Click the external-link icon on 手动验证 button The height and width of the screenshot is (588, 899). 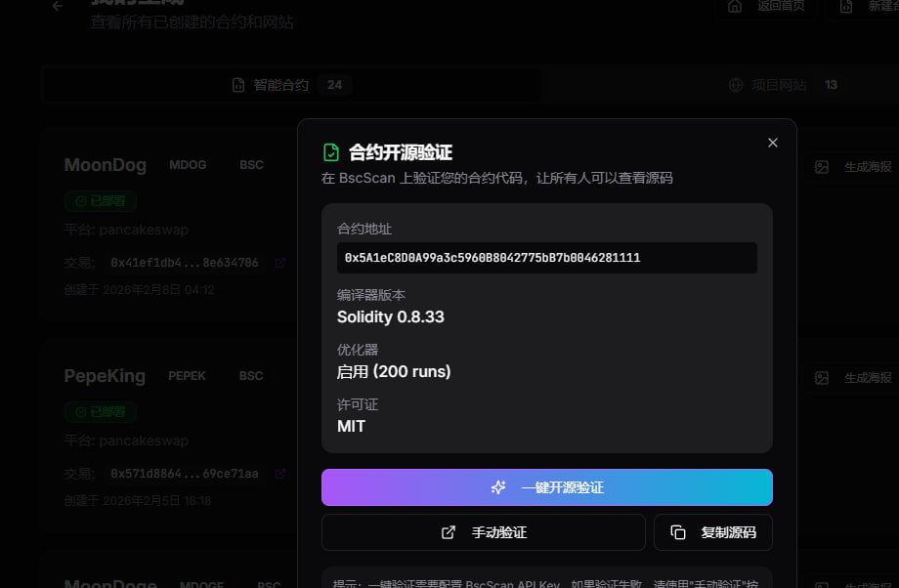(x=447, y=531)
